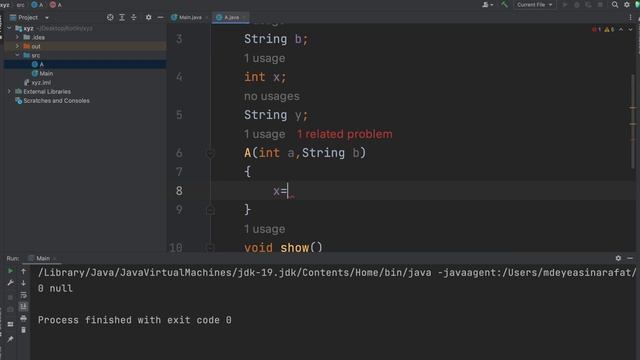Open editor tabs more-options menu
This screenshot has height=360, width=640.
[631, 17]
